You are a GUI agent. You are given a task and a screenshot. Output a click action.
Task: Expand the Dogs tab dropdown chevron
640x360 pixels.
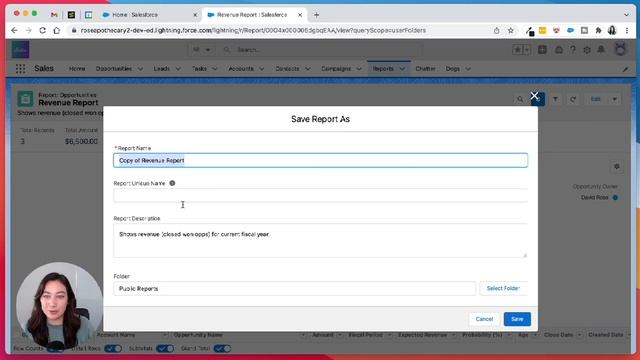468,69
